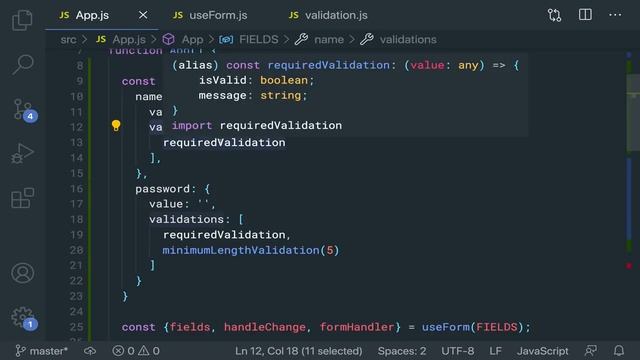Click the src breadcrumb segment
Screen dimensions: 640x360
68,40
